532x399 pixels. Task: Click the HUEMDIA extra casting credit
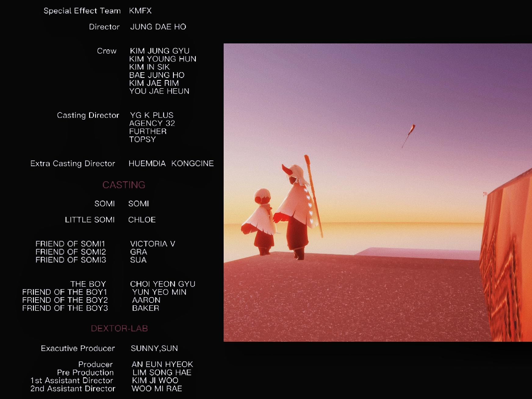point(147,164)
